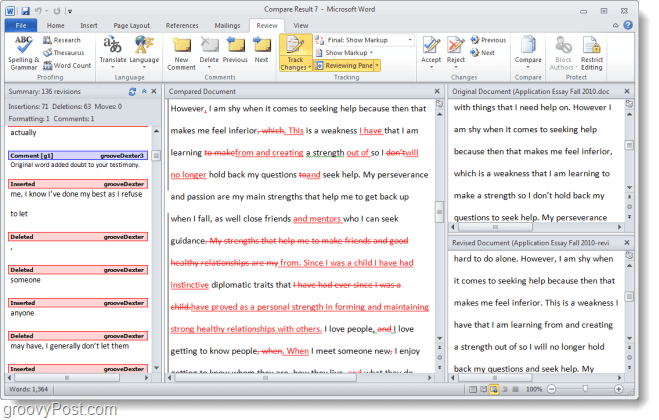Click the Accept change icon
659x420 pixels.
pyautogui.click(x=431, y=45)
